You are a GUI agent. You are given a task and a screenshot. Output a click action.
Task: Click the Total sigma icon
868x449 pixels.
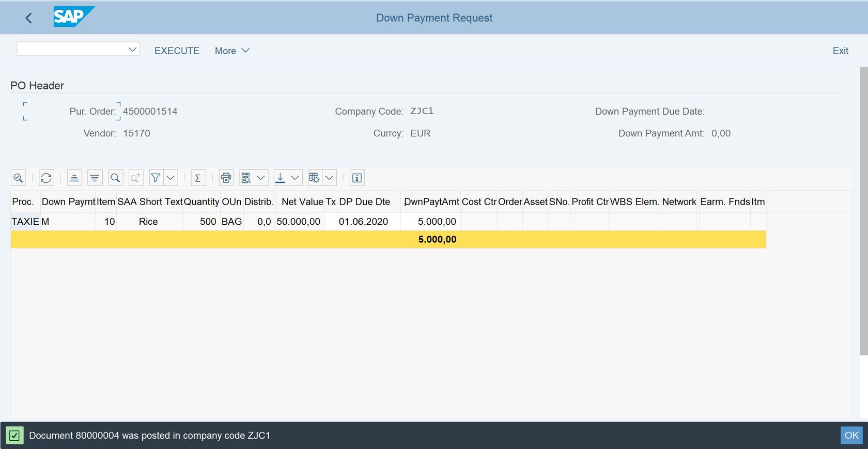pos(198,178)
